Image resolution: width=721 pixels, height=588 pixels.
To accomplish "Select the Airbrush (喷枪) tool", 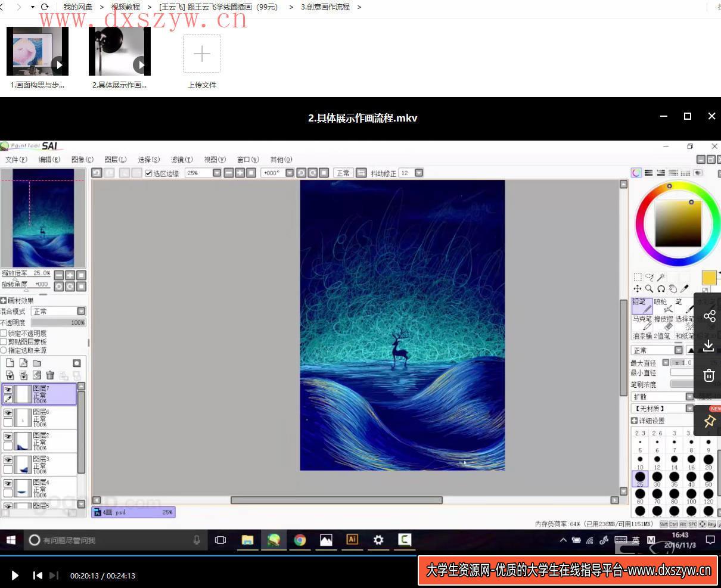I will point(663,306).
